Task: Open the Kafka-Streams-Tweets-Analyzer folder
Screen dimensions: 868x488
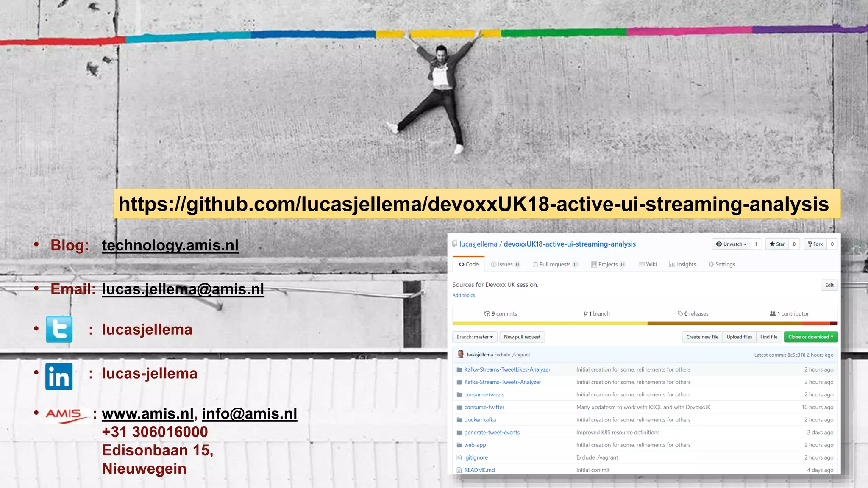Action: pyautogui.click(x=503, y=382)
